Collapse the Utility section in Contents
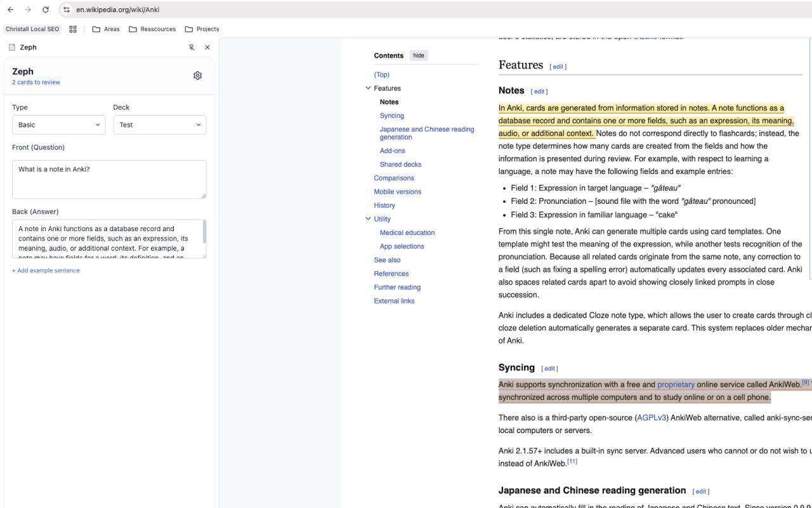 (x=368, y=219)
